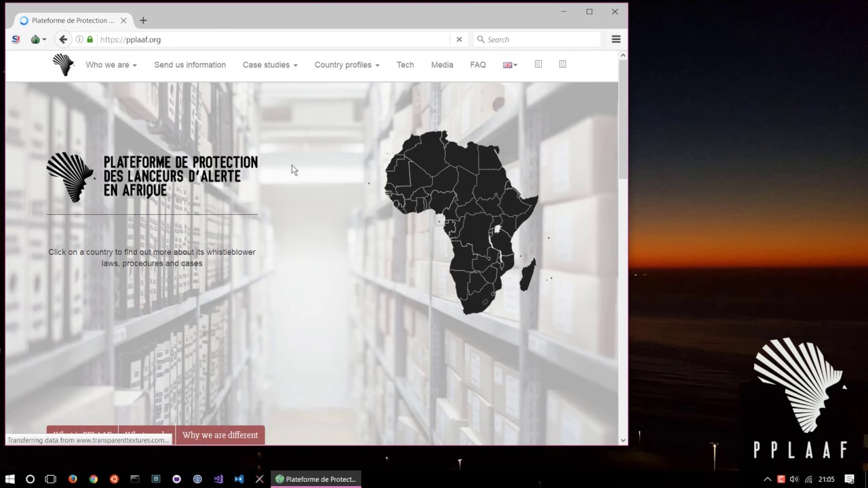Screen dimensions: 868x488
Task: Open the blue VS Code taskbar icon
Action: coord(239,479)
